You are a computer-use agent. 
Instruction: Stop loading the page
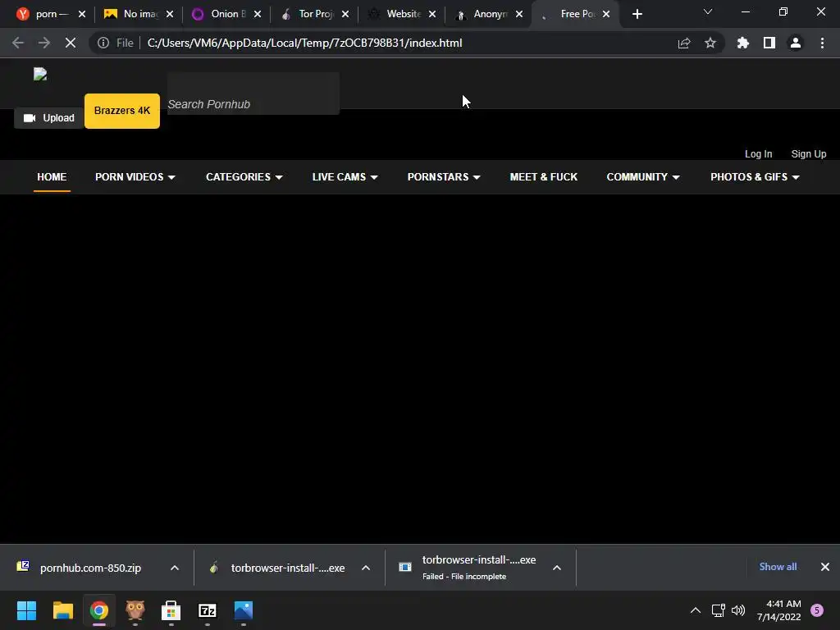[71, 43]
